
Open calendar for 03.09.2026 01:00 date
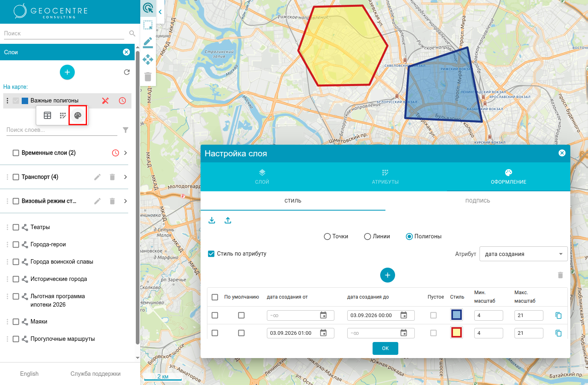323,333
